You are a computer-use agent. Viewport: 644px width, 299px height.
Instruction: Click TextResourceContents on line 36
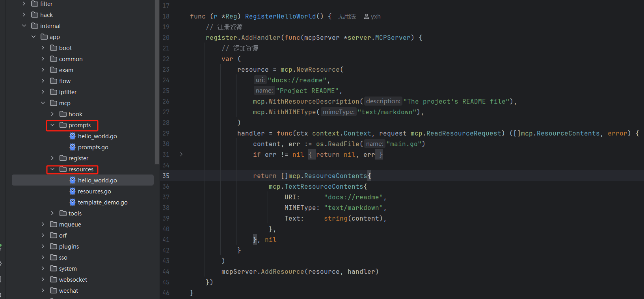click(x=324, y=186)
